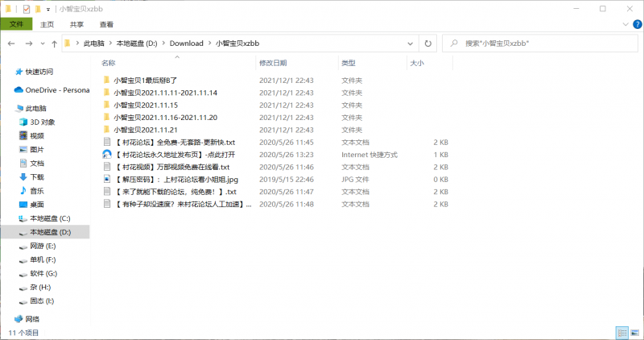
Task: Sort files by the 修改日期 column header
Action: (272, 62)
